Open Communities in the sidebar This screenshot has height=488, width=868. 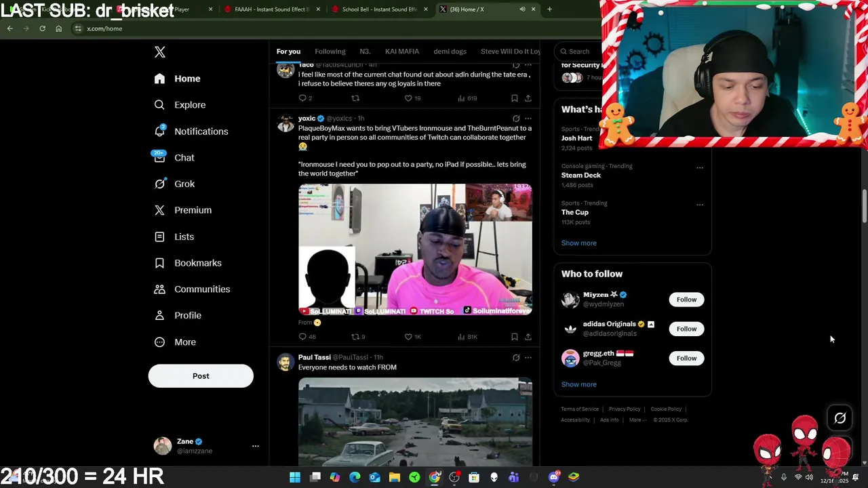192,289
